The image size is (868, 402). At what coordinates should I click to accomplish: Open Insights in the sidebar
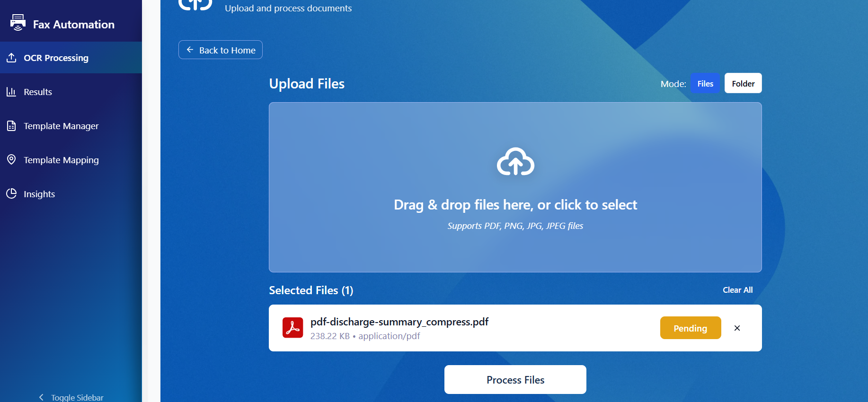pos(71,194)
